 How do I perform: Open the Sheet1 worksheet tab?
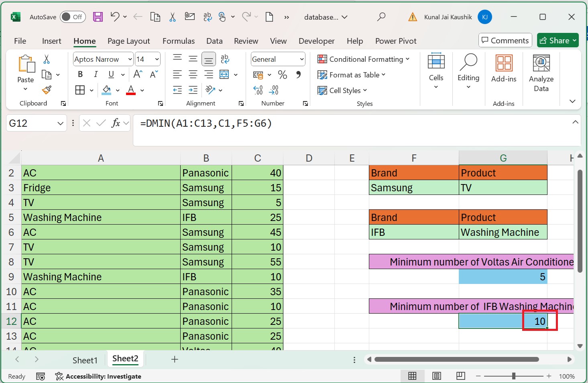(85, 360)
